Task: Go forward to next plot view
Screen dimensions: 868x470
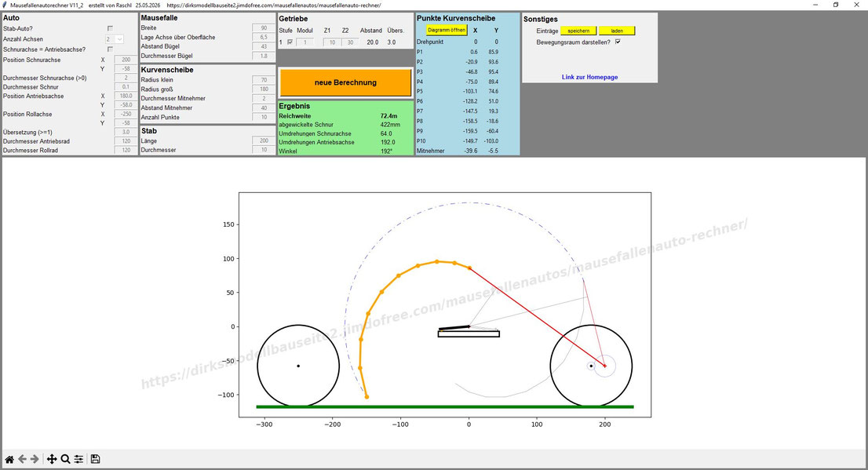Action: point(35,459)
